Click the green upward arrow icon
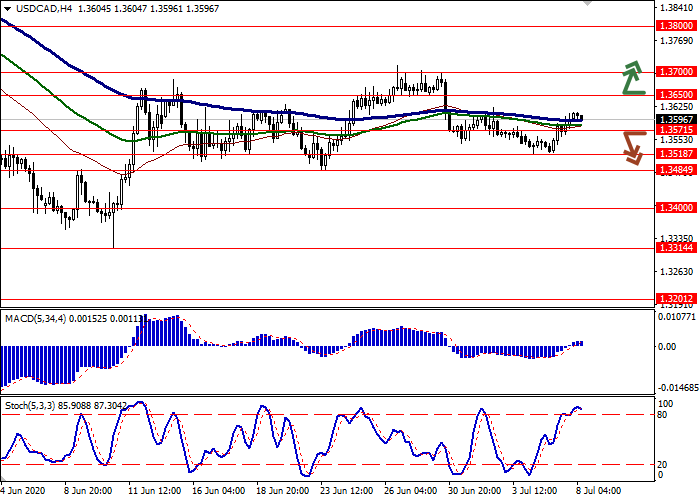This screenshot has height=500, width=700. click(x=632, y=78)
